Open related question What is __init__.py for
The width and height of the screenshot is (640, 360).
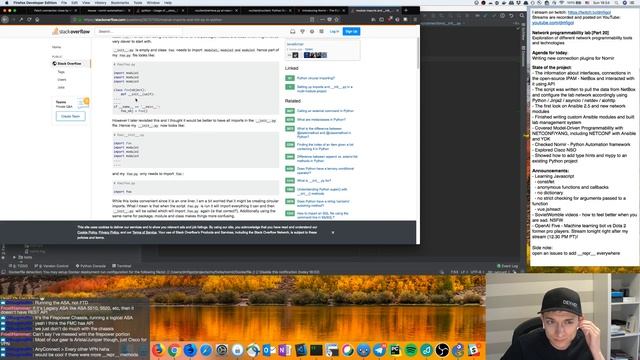coord(314,180)
